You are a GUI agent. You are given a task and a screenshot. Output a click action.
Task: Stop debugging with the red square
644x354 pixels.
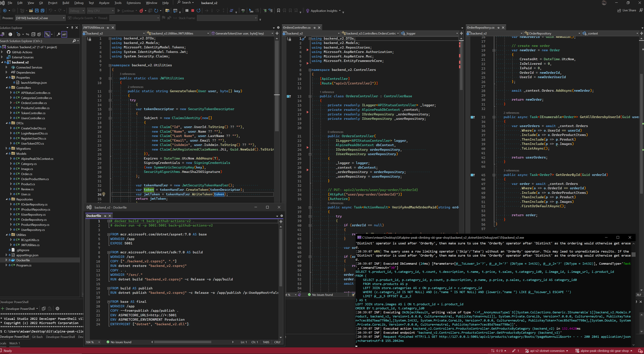point(193,10)
